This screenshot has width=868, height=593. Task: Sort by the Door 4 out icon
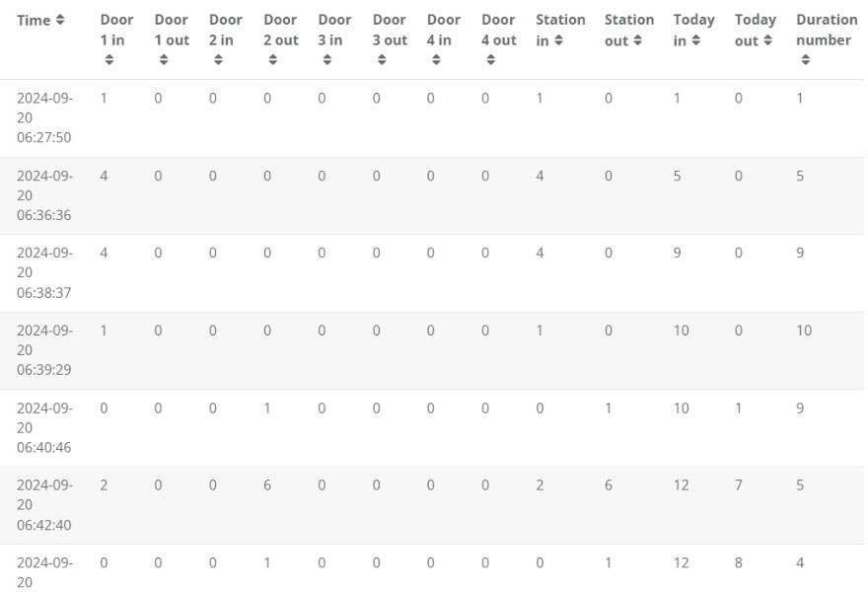[x=490, y=60]
